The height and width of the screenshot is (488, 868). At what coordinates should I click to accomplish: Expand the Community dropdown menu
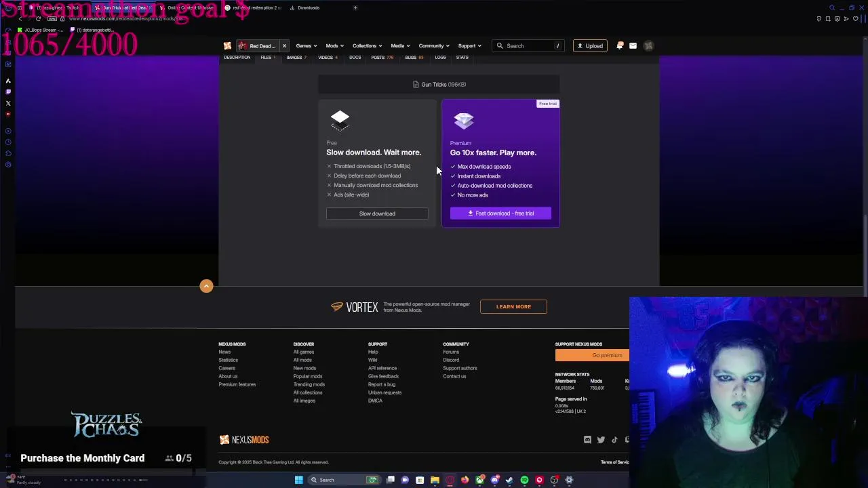point(434,46)
